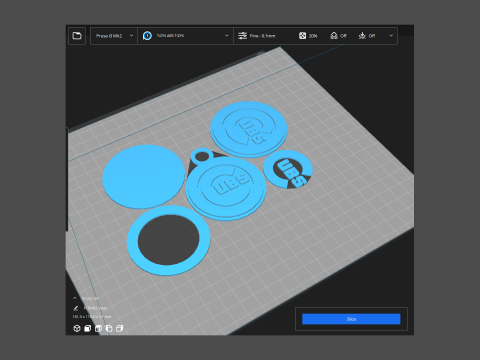Viewport: 480px width, 360px height.
Task: Select the top view cube icon
Action: (x=98, y=329)
